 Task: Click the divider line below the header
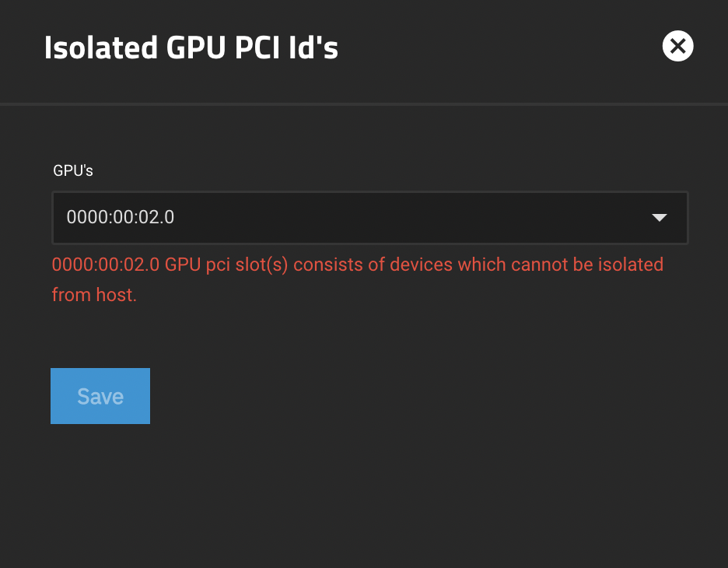tap(364, 103)
